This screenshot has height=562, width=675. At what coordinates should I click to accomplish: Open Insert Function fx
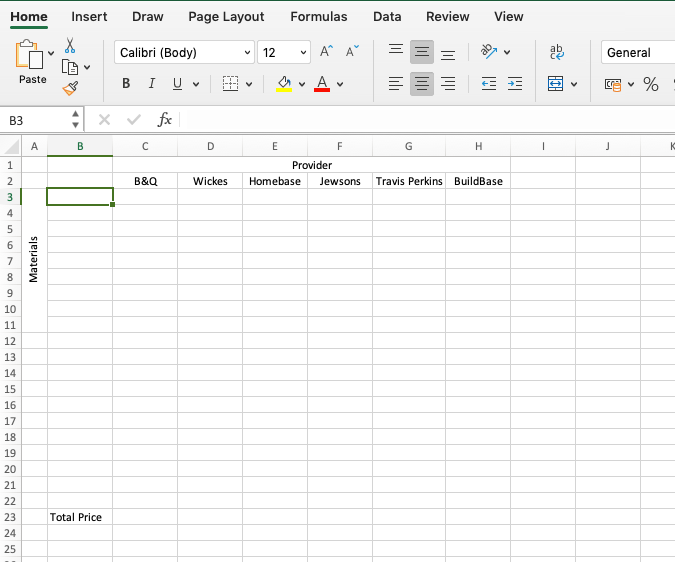pyautogui.click(x=165, y=120)
